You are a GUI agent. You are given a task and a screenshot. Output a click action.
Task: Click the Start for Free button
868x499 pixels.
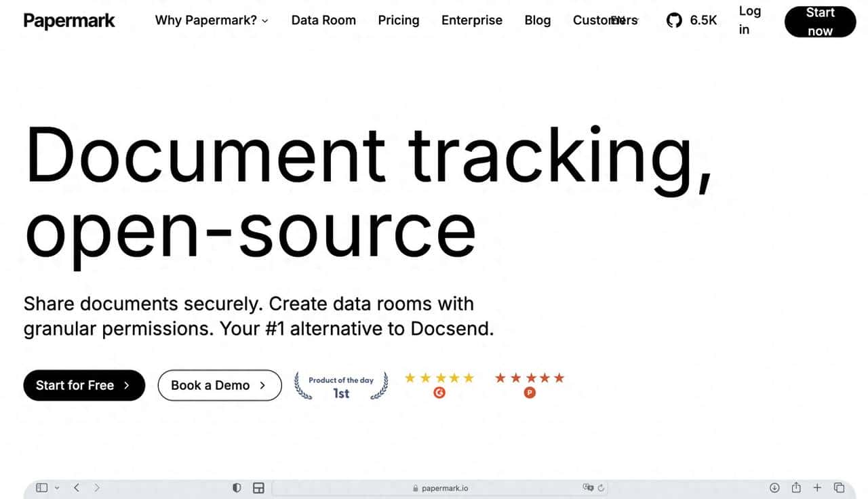84,385
